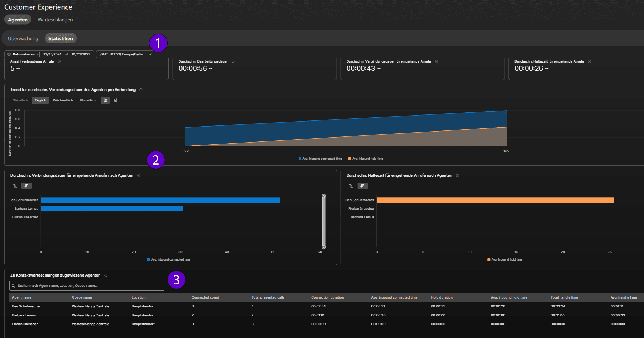Click info icon next to Durchschn. Bearbeitungsdauer
This screenshot has width=644, height=338.
(233, 61)
